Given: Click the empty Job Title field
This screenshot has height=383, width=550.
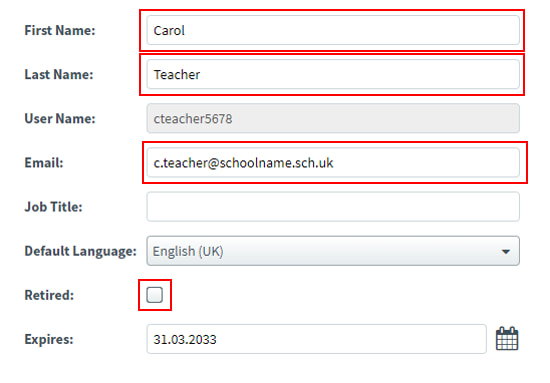Looking at the screenshot, I should [x=333, y=207].
